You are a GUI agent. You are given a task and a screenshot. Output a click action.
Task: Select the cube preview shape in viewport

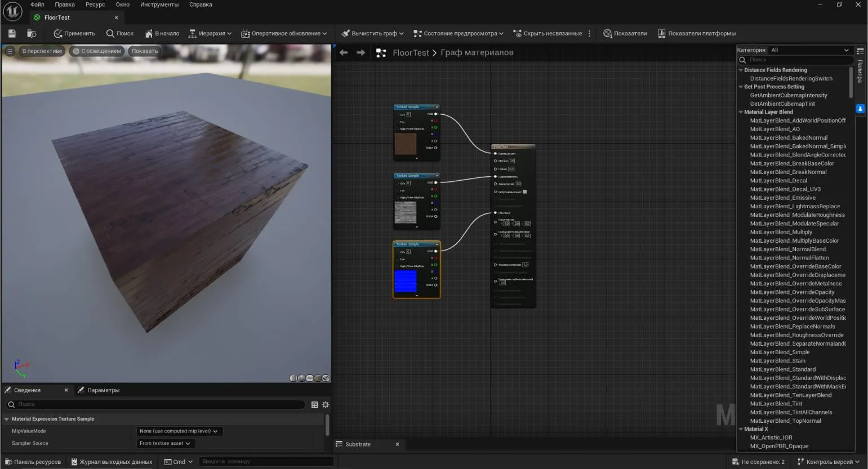pyautogui.click(x=318, y=378)
